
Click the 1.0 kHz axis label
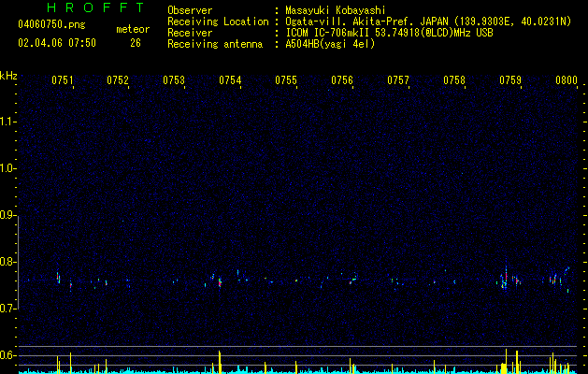click(8, 168)
